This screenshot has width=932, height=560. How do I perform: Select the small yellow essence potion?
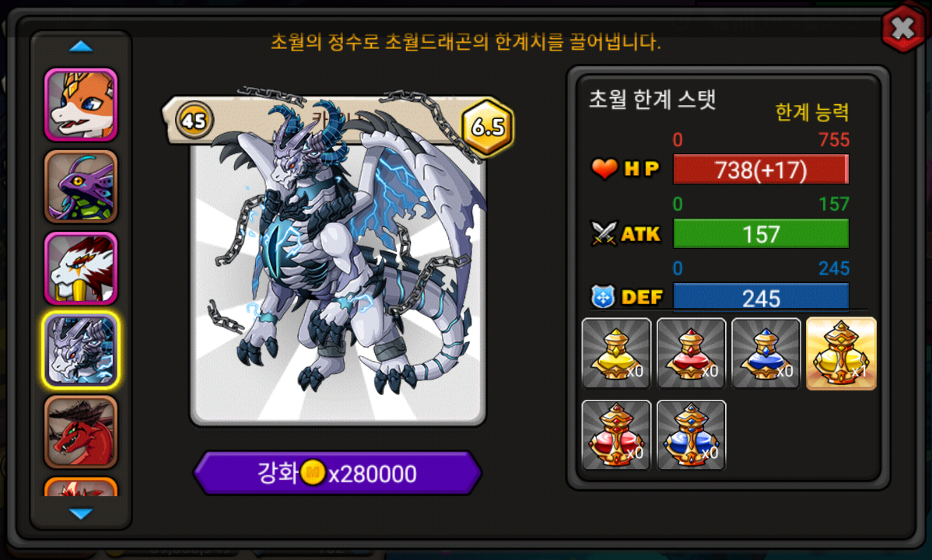pyautogui.click(x=616, y=353)
